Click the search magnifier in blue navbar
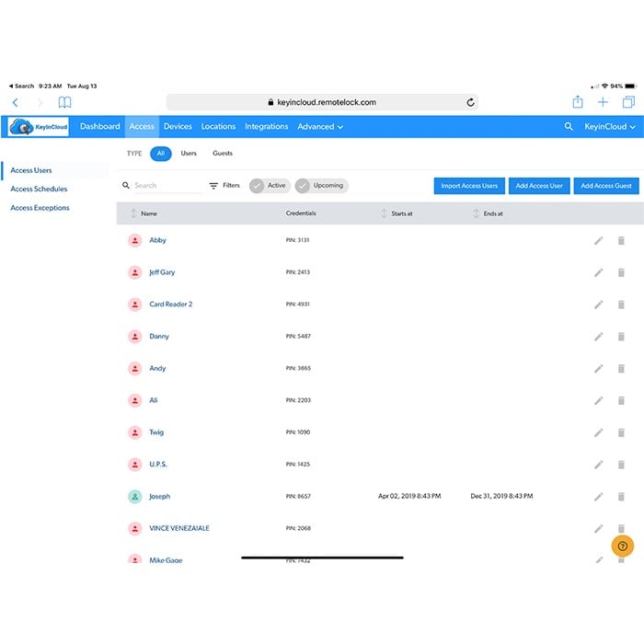The image size is (644, 644). (569, 127)
